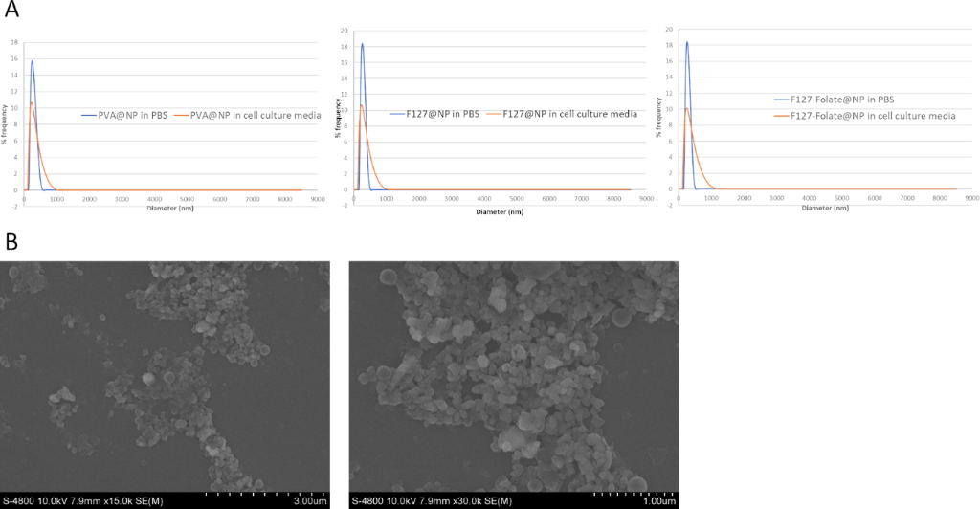Screen dimensions: 980x509
Task: Click the blue peak in PVA@NP chart
Action: click(33, 63)
